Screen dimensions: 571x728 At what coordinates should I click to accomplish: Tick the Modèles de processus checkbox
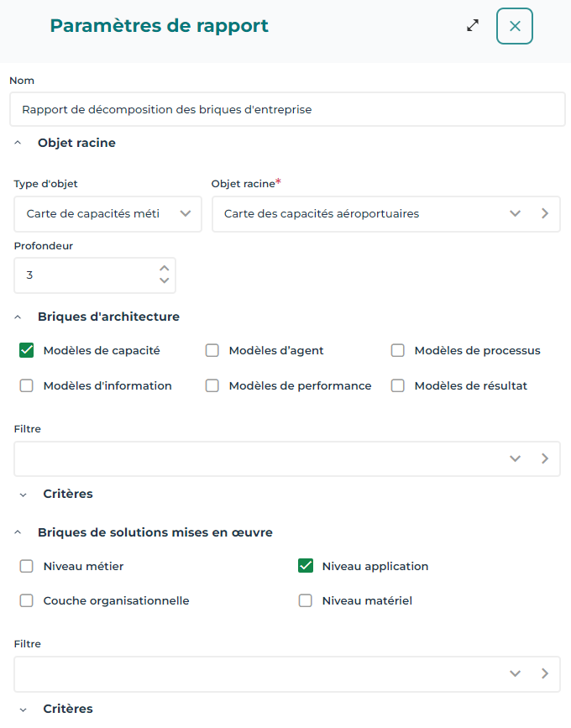coord(398,350)
